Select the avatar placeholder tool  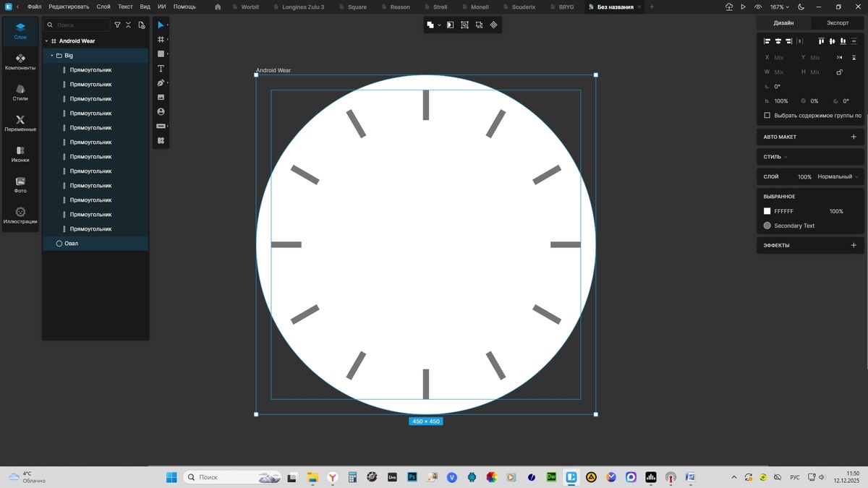point(161,111)
